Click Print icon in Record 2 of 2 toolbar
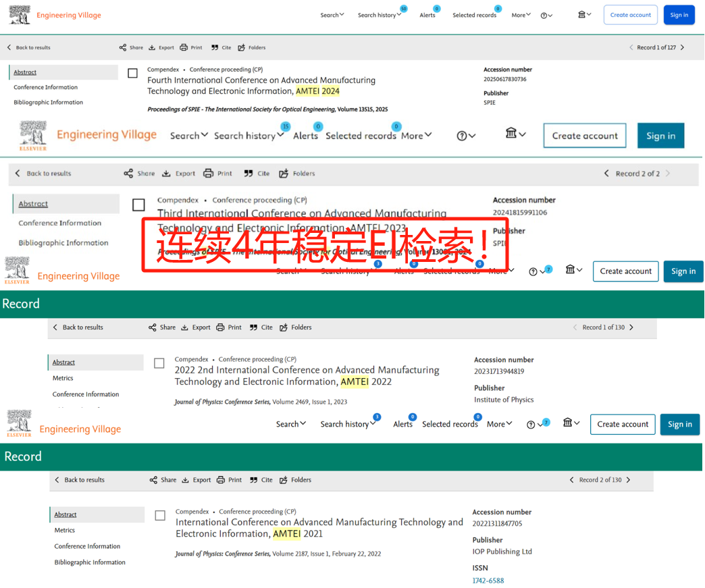 [x=208, y=173]
